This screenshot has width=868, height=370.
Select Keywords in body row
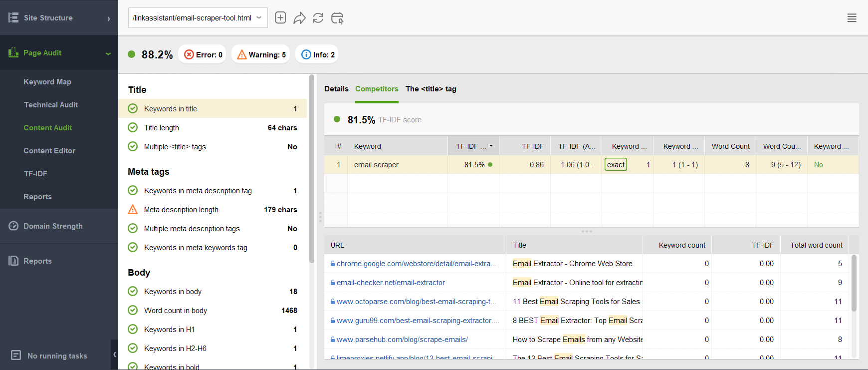213,291
